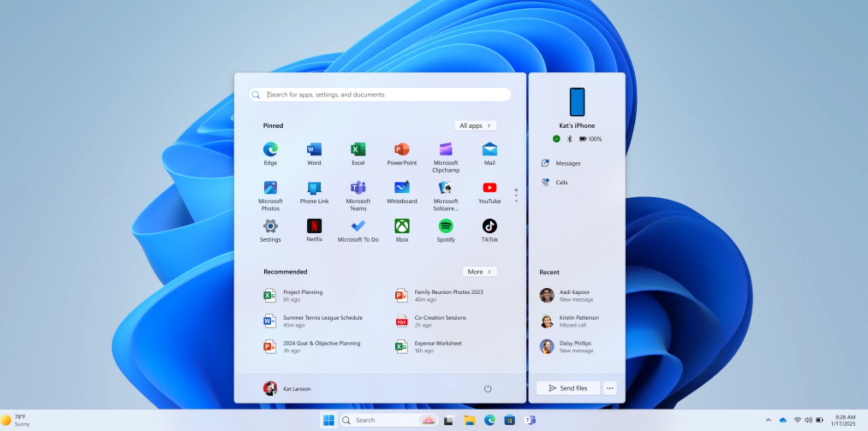Open Kristin Patterson missed call

[569, 321]
